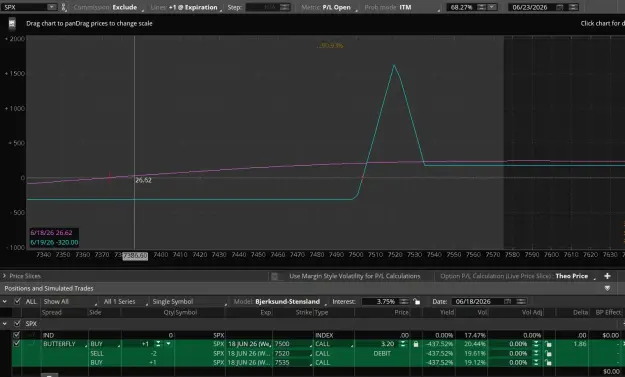Screen dimensions: 625x377
Task: Open Single Symbol dropdown
Action: tap(189, 302)
